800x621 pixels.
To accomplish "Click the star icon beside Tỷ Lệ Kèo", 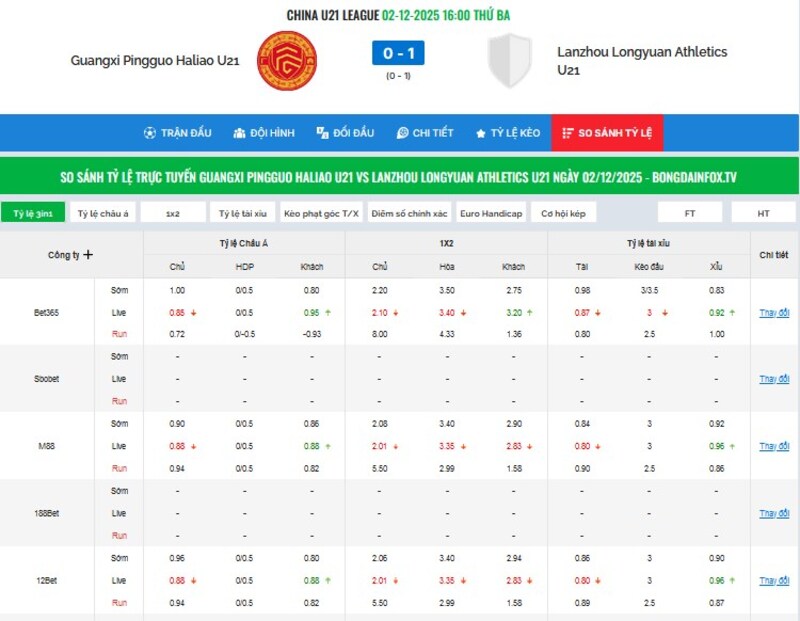I will click(x=481, y=133).
